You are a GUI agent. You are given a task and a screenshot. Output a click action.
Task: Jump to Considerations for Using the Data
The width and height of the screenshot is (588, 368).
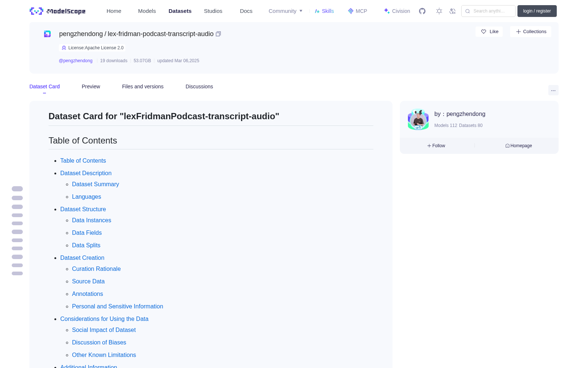tap(104, 319)
